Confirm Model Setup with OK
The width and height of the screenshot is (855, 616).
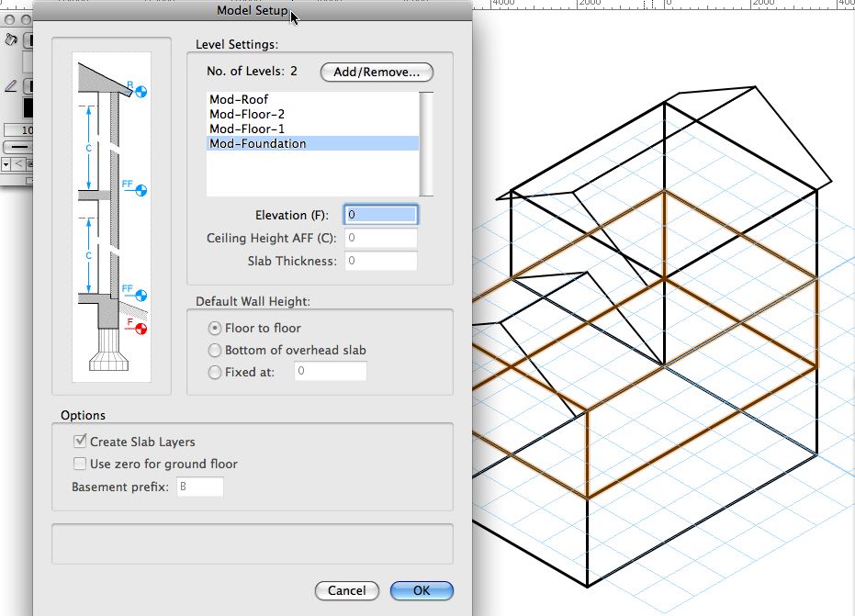tap(422, 590)
